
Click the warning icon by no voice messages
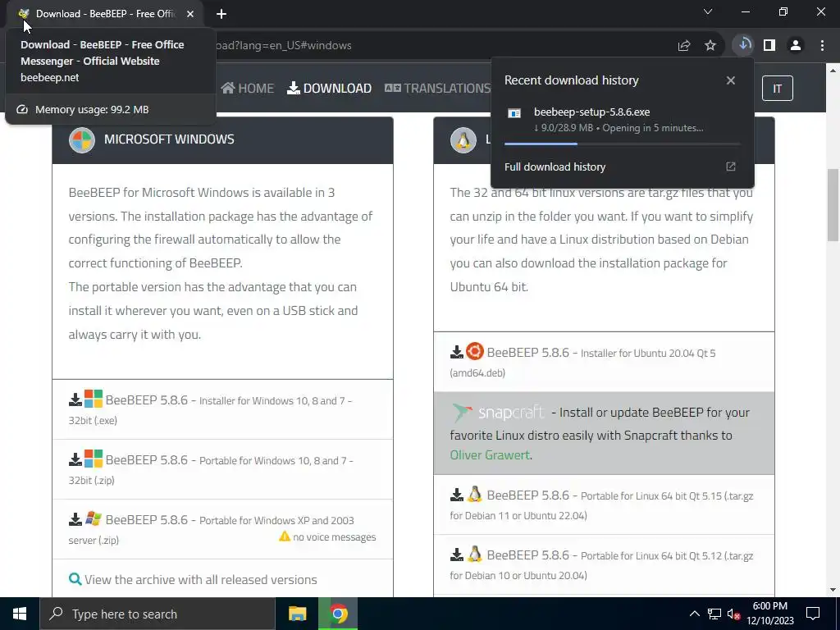[x=285, y=536]
